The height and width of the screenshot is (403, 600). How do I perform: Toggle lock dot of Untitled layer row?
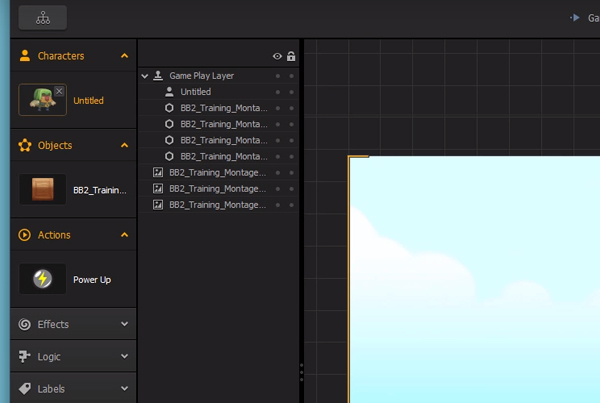click(x=292, y=92)
